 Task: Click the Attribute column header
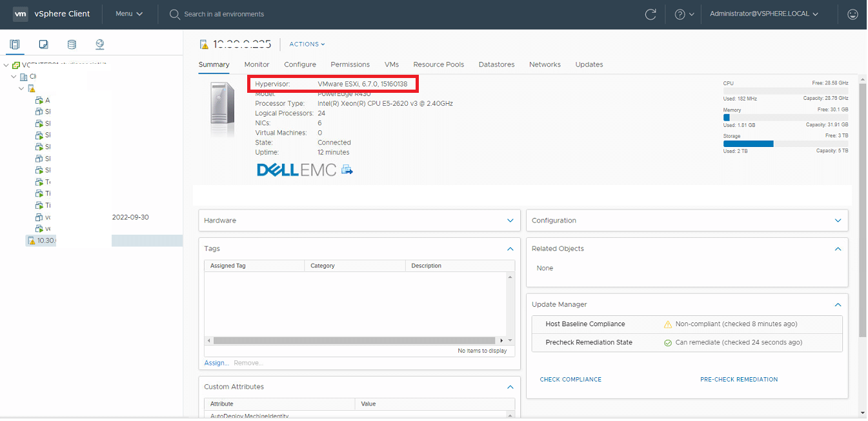[279, 404]
